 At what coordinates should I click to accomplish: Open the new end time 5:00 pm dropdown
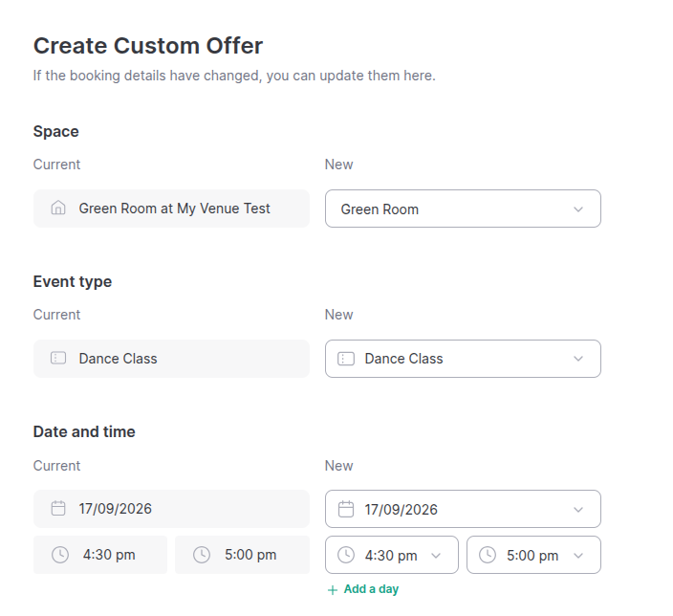coord(534,555)
